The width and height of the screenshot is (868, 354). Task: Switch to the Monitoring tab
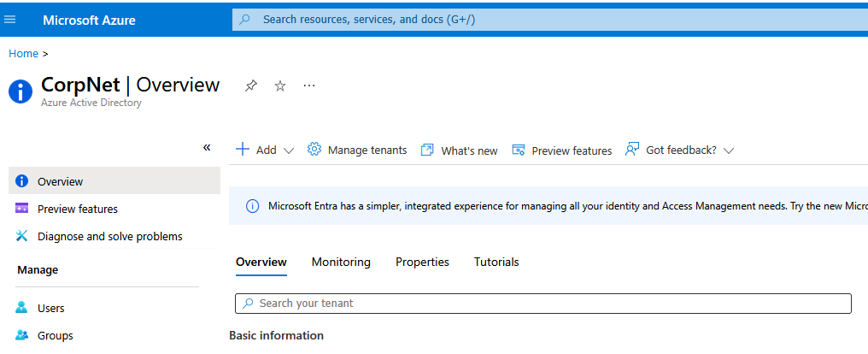point(341,262)
